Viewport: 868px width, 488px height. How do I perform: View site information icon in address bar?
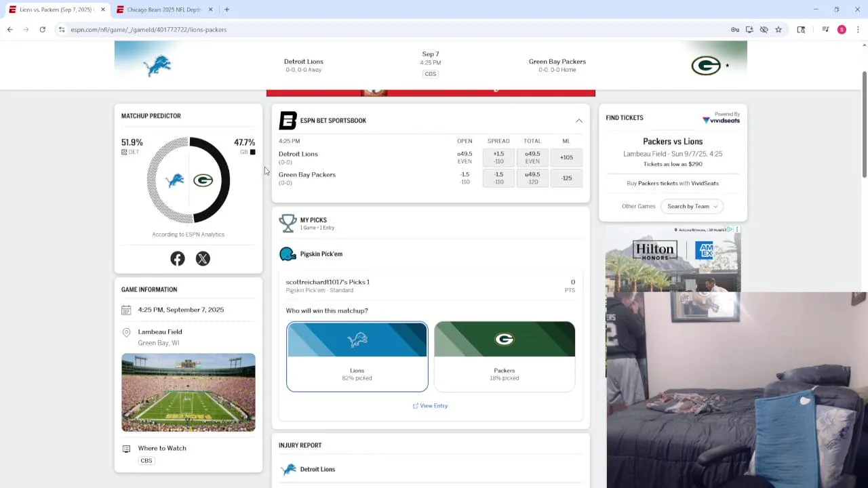click(x=62, y=29)
